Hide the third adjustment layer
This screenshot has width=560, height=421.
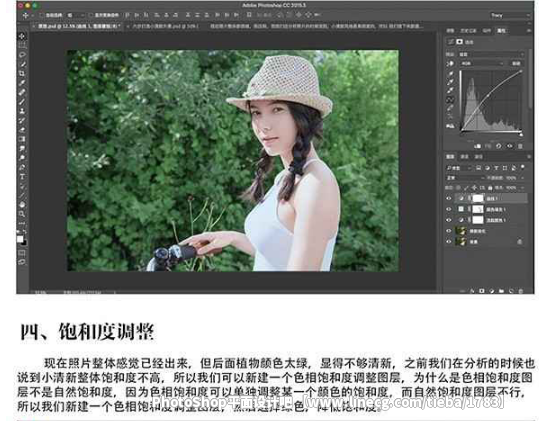449,220
